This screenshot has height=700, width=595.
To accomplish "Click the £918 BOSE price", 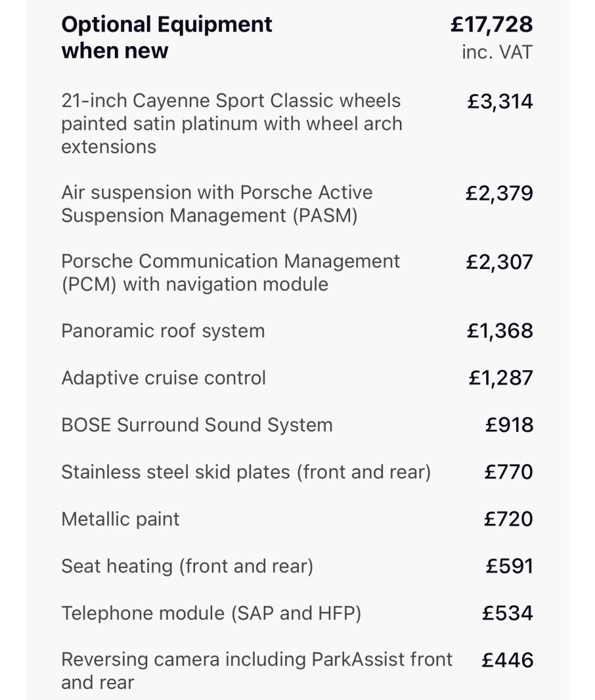I will coord(509,425).
